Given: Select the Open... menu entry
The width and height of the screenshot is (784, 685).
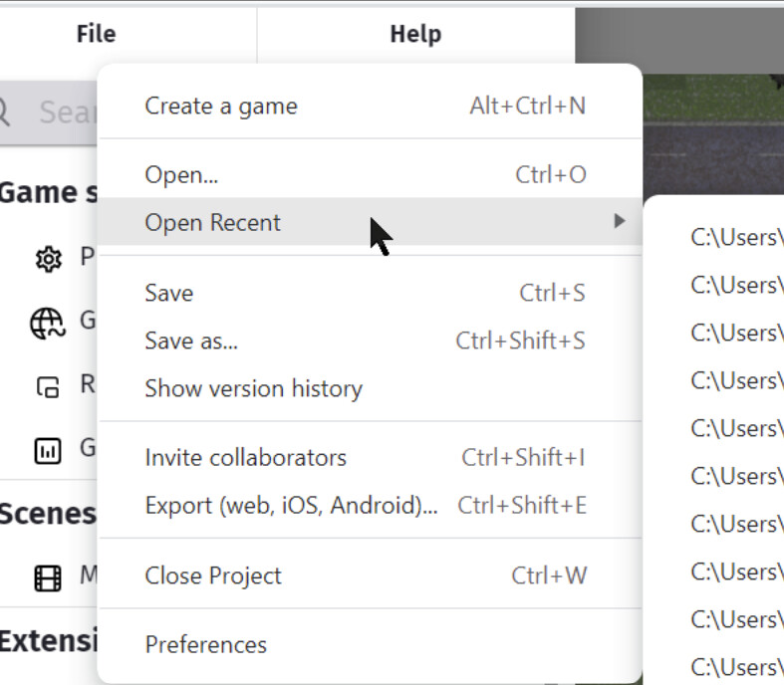Looking at the screenshot, I should click(181, 175).
